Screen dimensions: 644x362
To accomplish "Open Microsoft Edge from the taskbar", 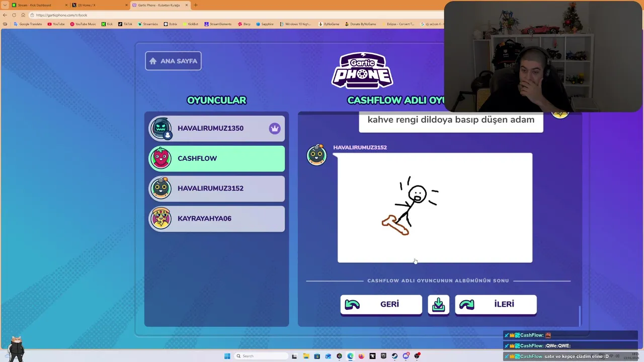I will point(350,356).
